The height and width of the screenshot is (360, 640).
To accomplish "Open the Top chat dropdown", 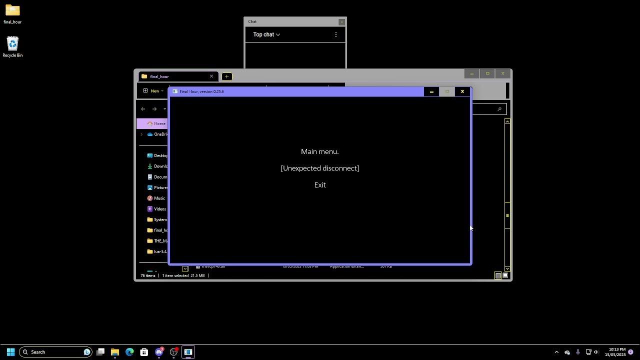I will 266,35.
